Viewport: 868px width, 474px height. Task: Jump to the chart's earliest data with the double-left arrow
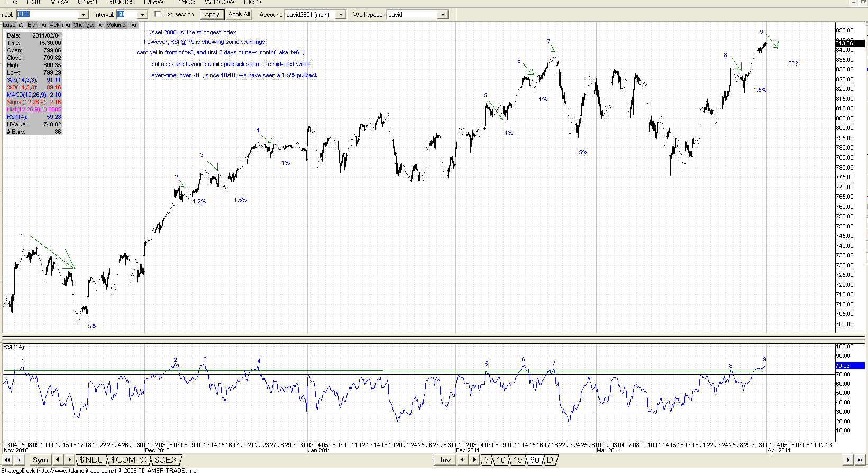[x=7, y=460]
